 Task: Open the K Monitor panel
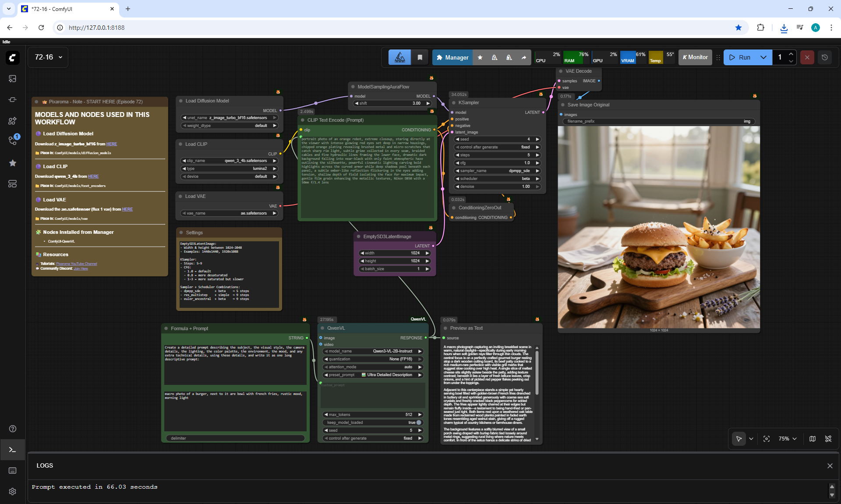(695, 57)
